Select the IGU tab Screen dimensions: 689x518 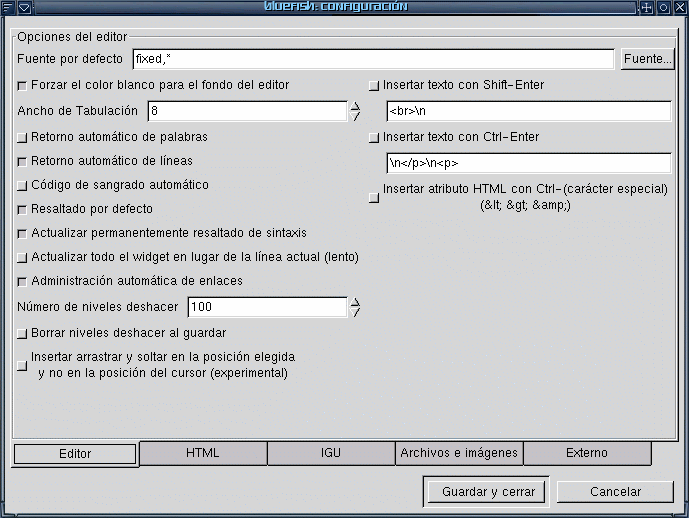(x=331, y=453)
